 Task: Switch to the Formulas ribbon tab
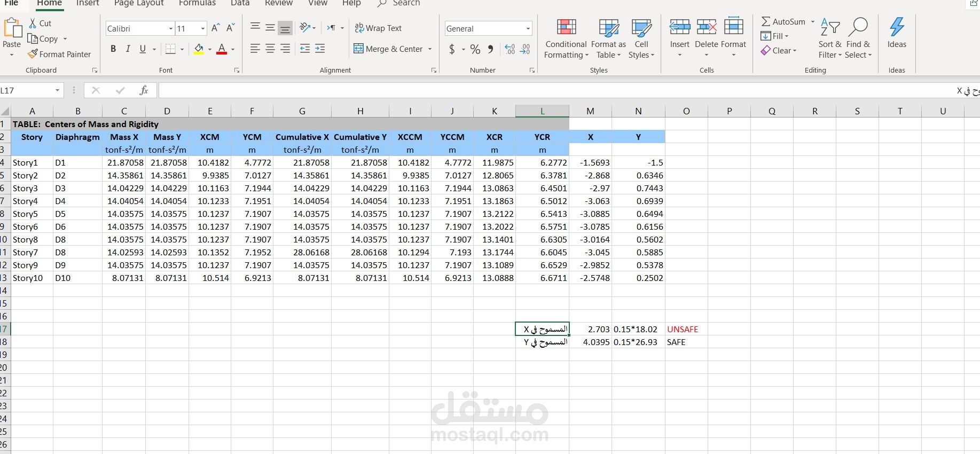click(197, 3)
